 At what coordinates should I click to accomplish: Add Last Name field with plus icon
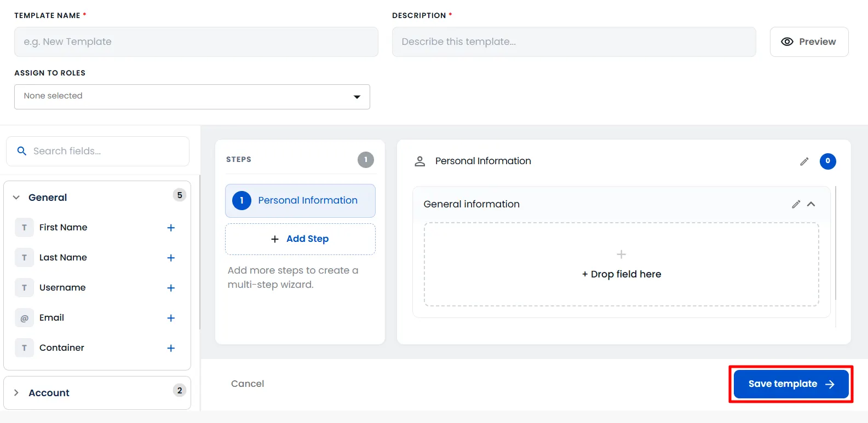pyautogui.click(x=171, y=258)
